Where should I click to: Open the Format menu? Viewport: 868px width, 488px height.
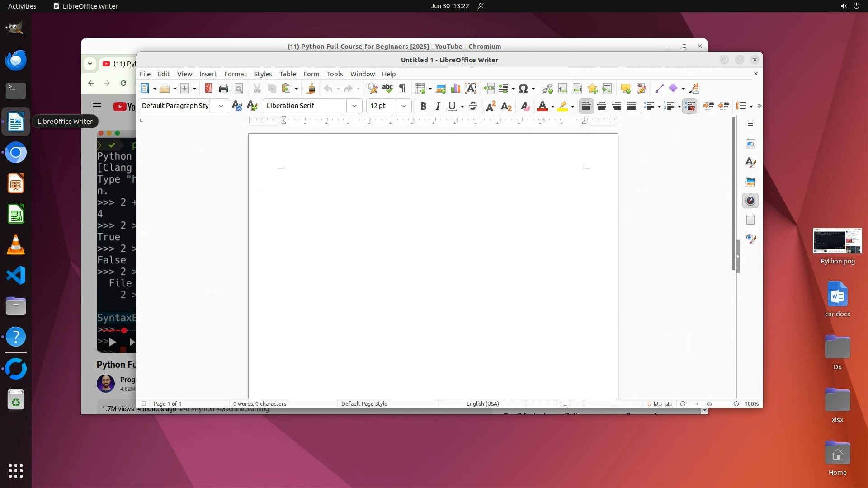235,74
